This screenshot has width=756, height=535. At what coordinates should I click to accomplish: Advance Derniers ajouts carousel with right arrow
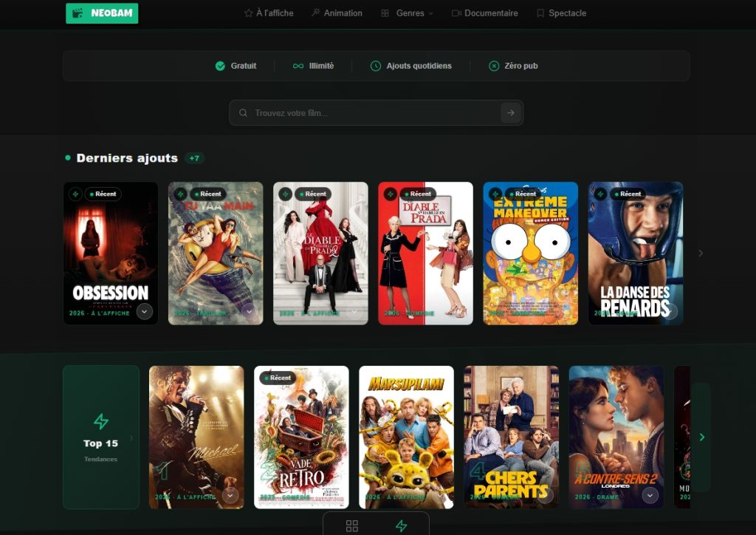point(701,253)
